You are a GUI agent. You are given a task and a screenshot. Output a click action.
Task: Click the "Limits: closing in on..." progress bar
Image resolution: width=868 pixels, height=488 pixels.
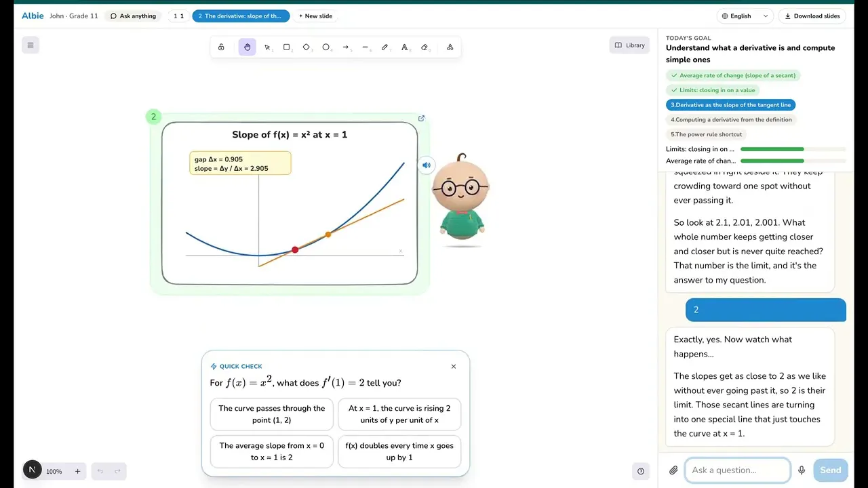[793, 149]
